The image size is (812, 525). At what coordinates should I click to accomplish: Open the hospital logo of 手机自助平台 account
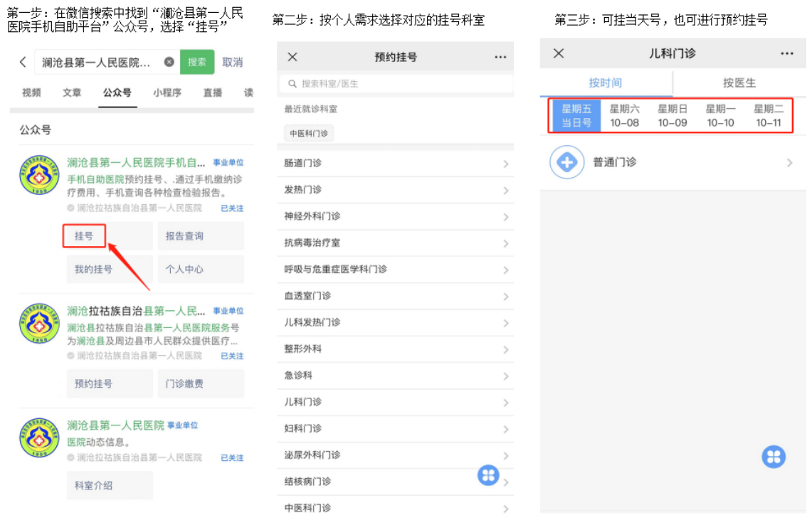(x=39, y=175)
